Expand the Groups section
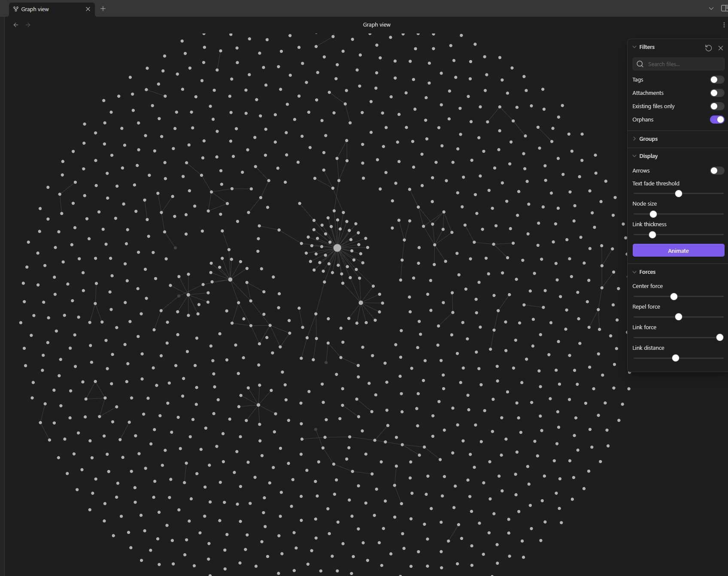 point(634,138)
